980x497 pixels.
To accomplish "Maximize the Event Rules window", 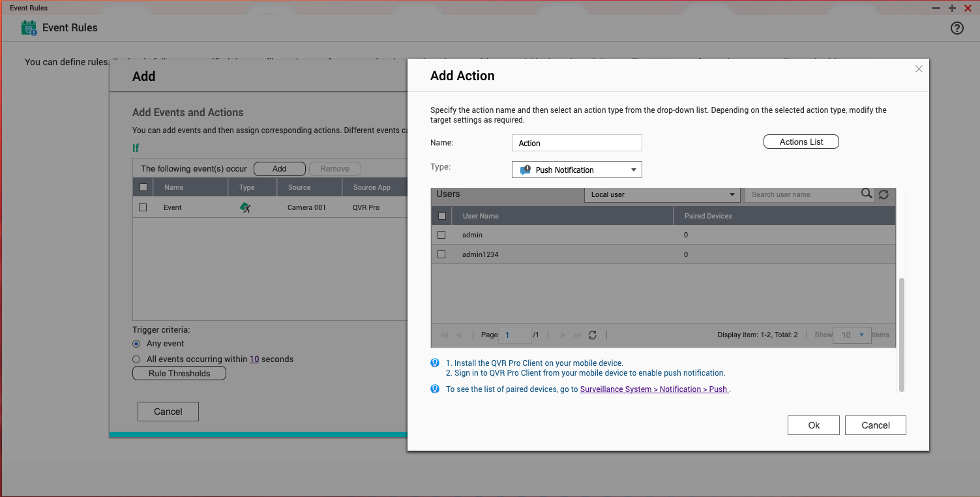I will (x=952, y=8).
